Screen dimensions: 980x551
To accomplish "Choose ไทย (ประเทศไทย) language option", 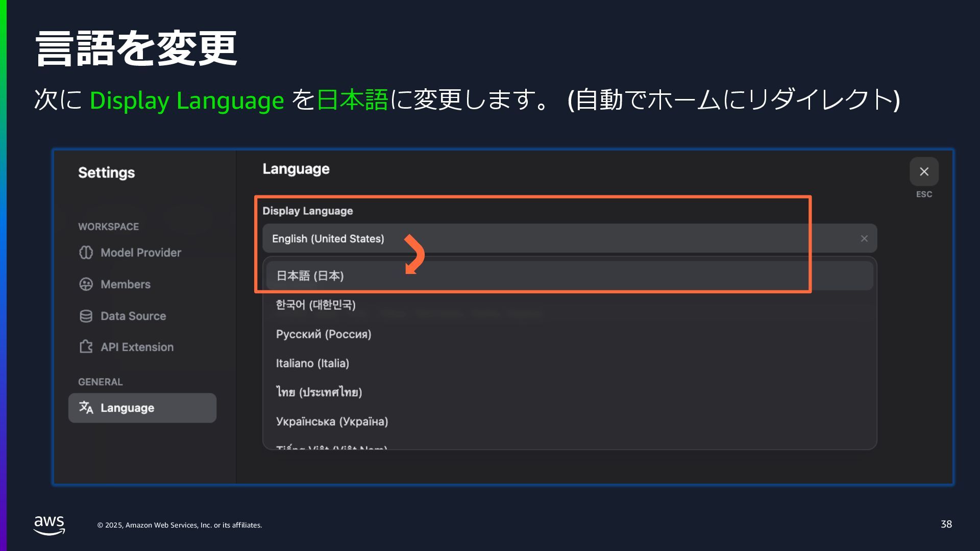I will point(319,392).
